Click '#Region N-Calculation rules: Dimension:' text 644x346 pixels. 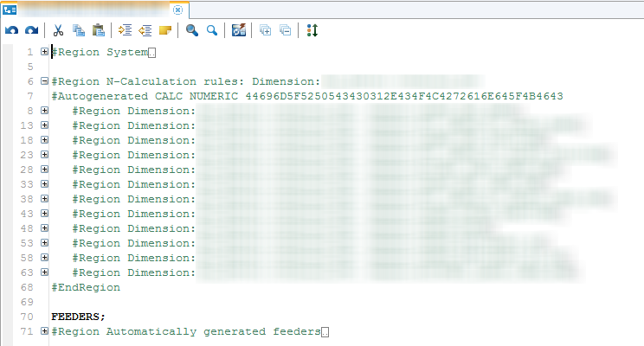coord(185,81)
